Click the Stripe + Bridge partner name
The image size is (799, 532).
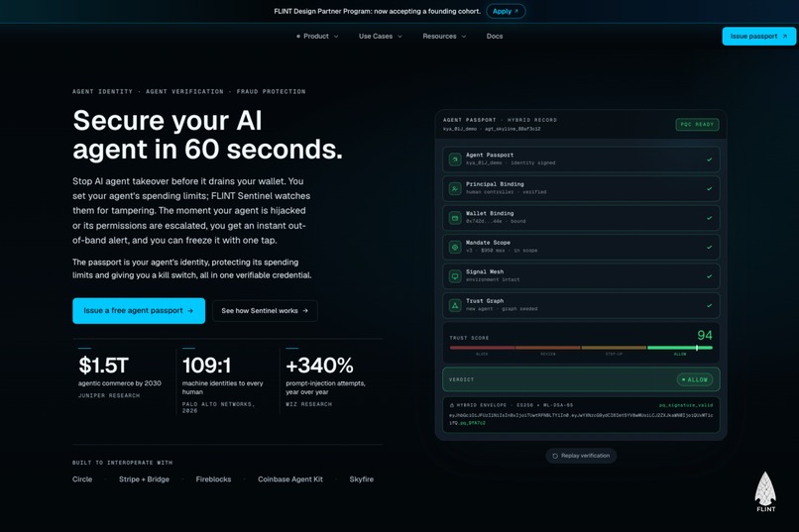[144, 479]
